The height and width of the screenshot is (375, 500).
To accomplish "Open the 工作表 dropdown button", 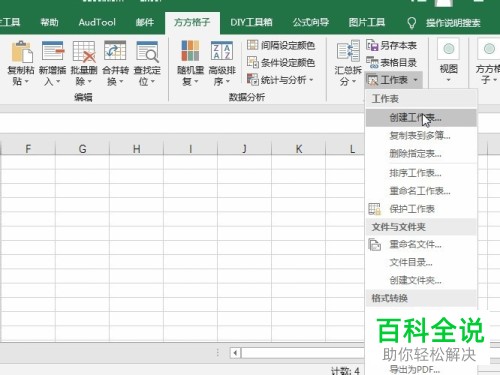I will (x=394, y=80).
